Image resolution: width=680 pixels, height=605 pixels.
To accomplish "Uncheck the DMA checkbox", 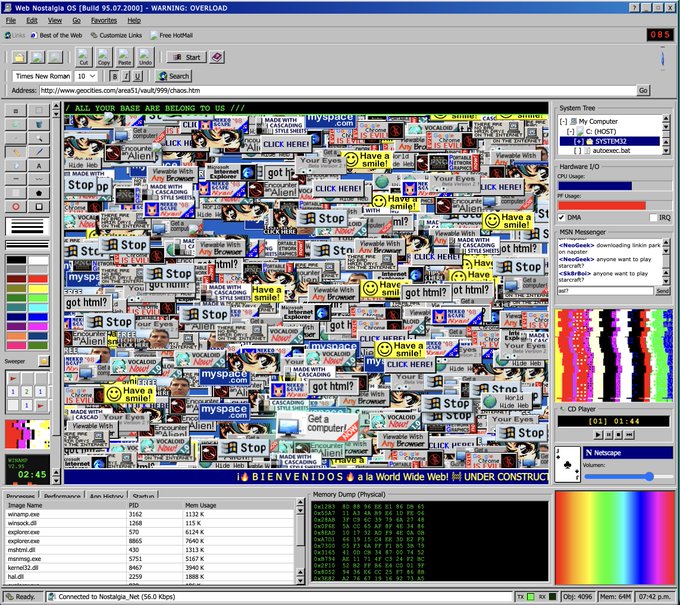I will point(562,217).
